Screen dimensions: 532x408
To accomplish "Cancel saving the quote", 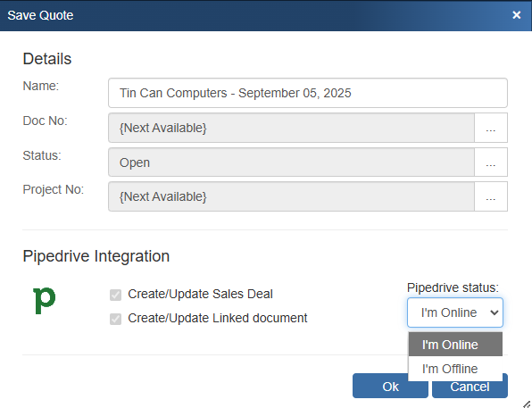I will click(x=470, y=388).
